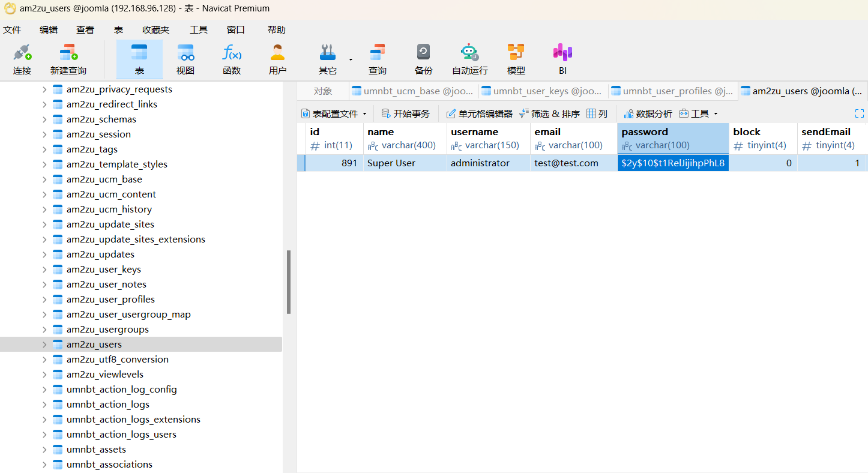Open 数据分析 data analysis
Image resolution: width=868 pixels, height=473 pixels.
(648, 113)
